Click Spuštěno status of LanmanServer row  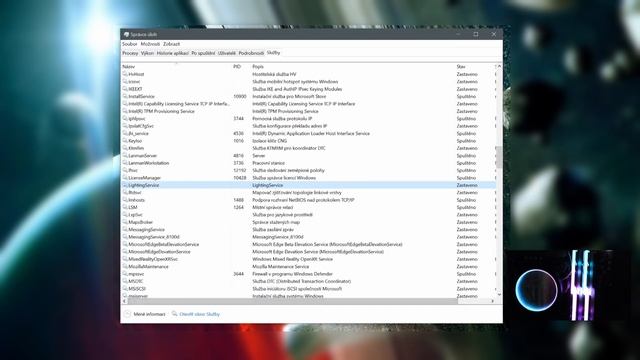coord(466,156)
